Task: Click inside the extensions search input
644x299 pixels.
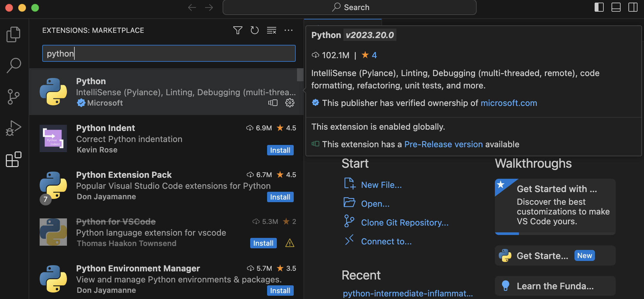Action: coord(169,53)
